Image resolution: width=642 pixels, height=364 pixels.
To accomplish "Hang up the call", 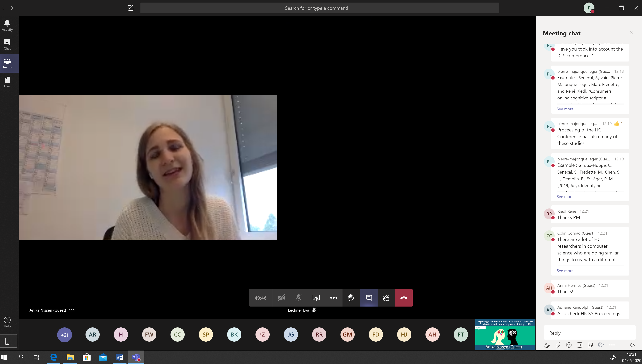I will point(404,298).
